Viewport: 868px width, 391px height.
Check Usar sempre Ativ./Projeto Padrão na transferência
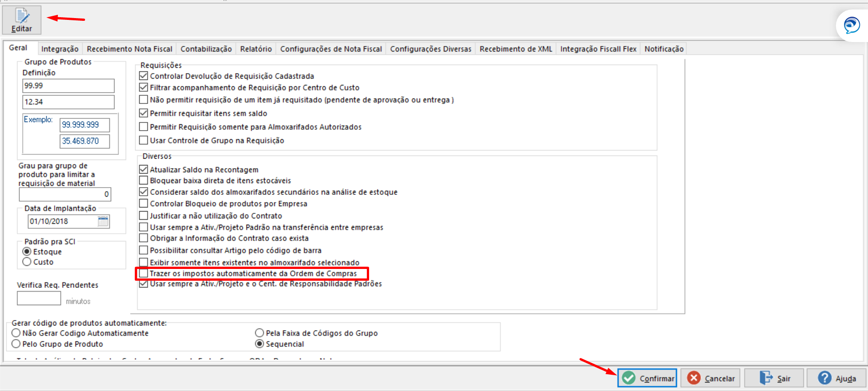(144, 227)
